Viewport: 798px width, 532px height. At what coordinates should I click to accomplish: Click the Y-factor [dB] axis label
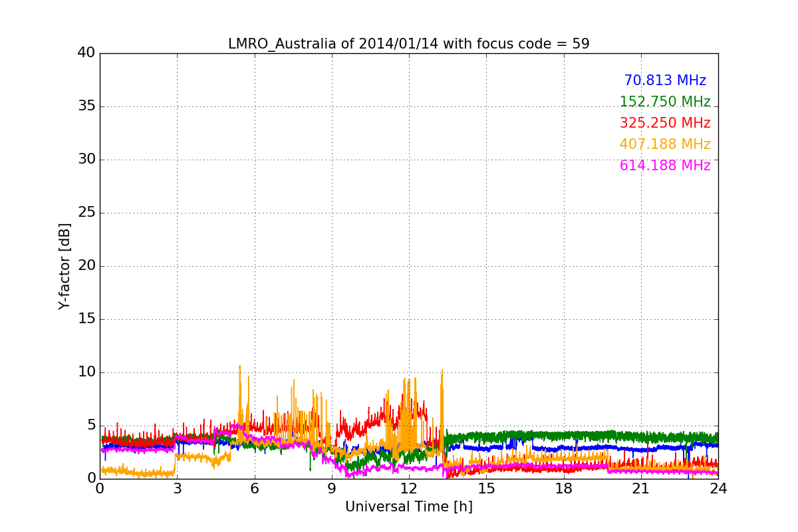click(65, 266)
